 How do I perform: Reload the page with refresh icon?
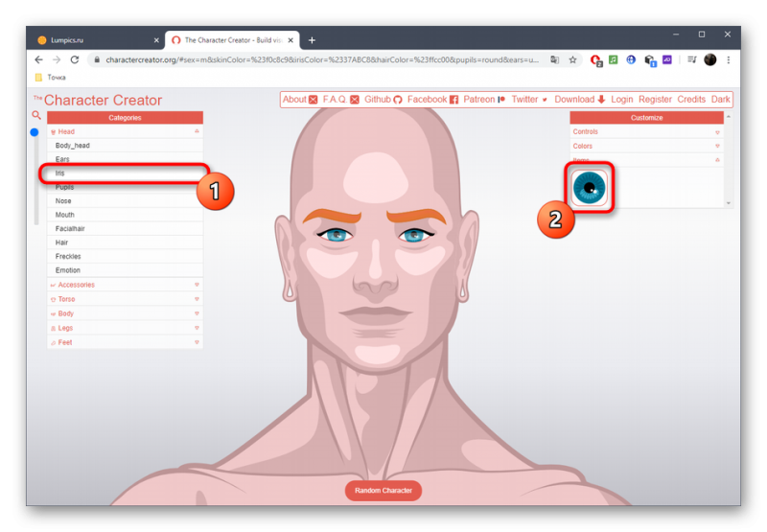click(x=75, y=59)
